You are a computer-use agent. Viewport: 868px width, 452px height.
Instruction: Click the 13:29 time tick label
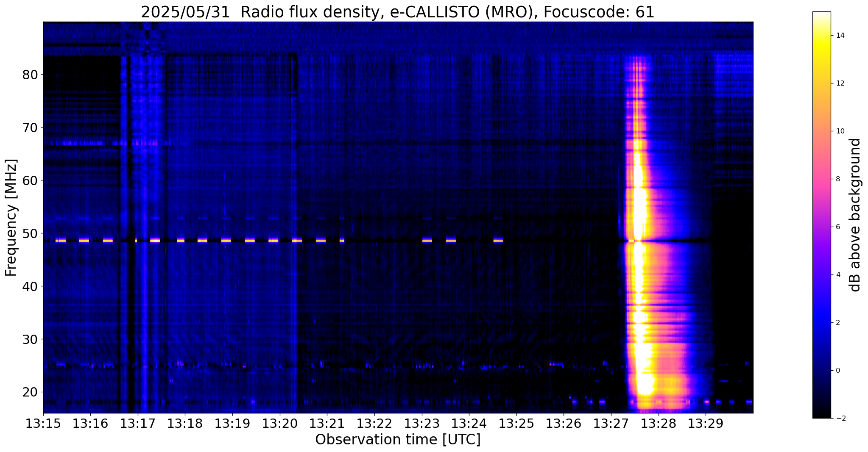pos(706,424)
